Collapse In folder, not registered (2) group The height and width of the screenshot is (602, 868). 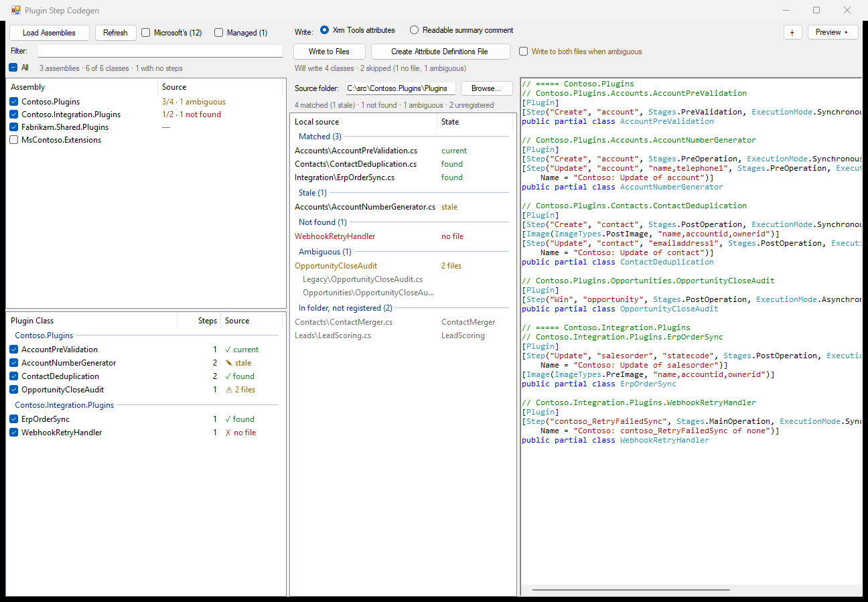pos(345,308)
